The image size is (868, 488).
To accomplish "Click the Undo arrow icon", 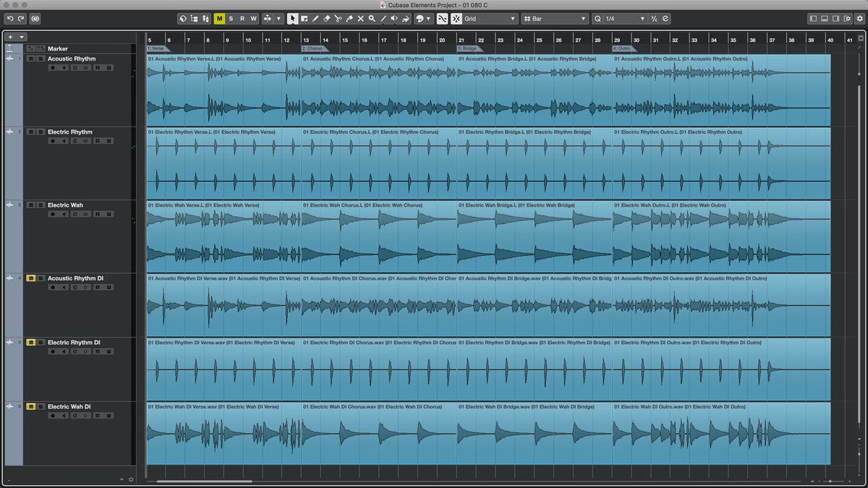I will (x=10, y=19).
